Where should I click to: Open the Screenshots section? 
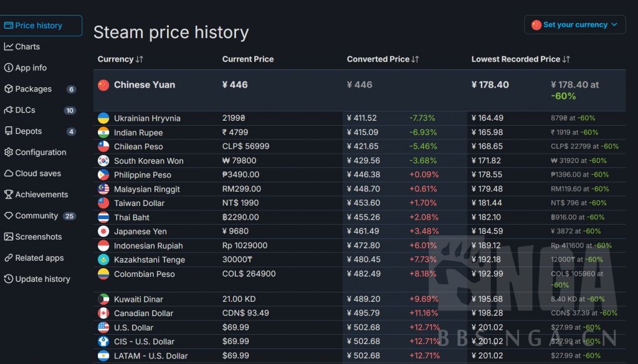pyautogui.click(x=38, y=237)
